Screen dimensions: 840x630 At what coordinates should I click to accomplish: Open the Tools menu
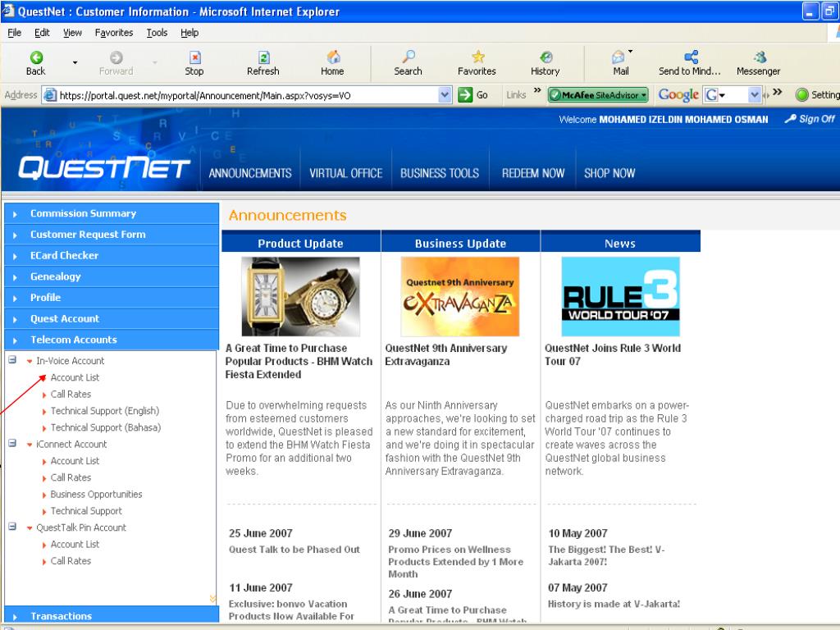click(157, 33)
